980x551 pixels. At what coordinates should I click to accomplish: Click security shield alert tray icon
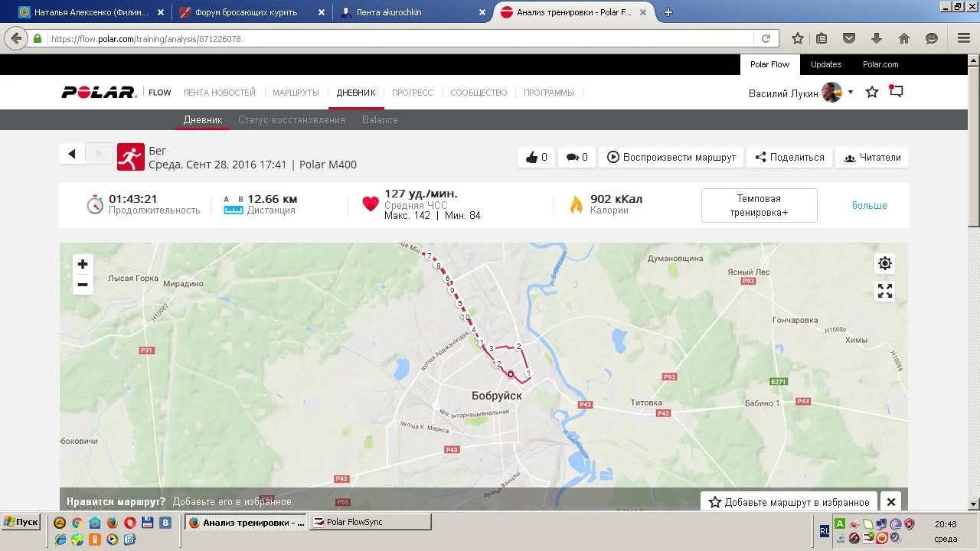tap(909, 524)
